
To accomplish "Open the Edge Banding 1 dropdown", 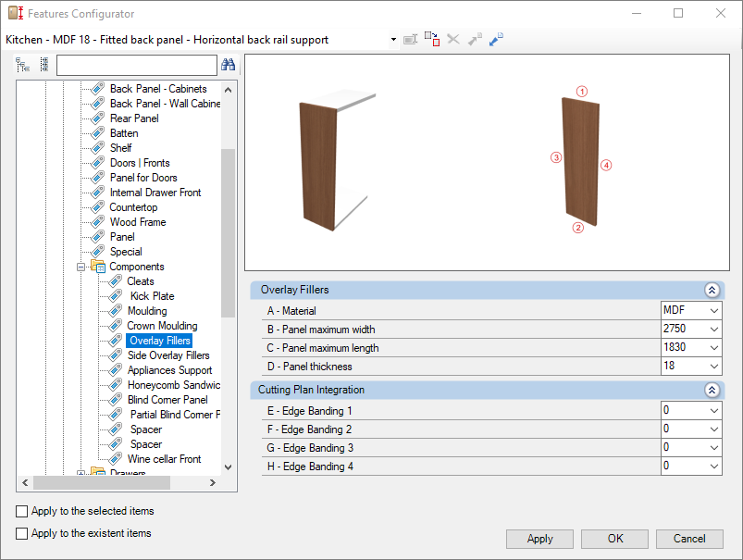I will 714,411.
